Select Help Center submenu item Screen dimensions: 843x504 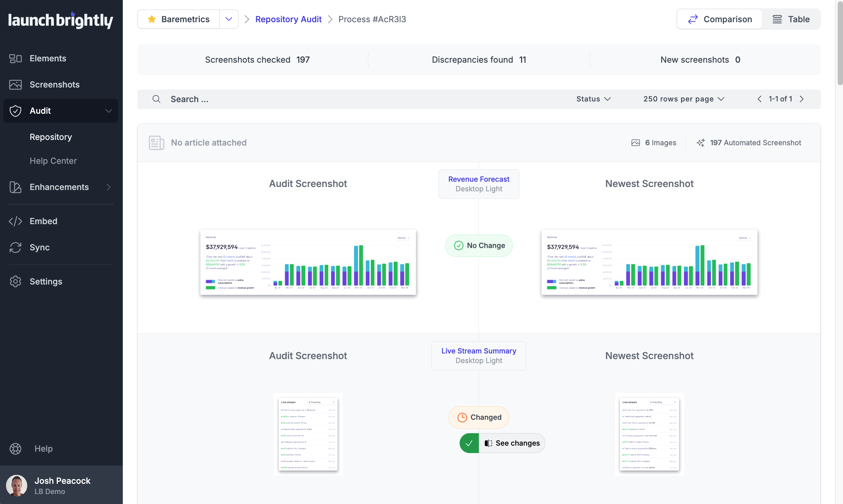point(53,160)
